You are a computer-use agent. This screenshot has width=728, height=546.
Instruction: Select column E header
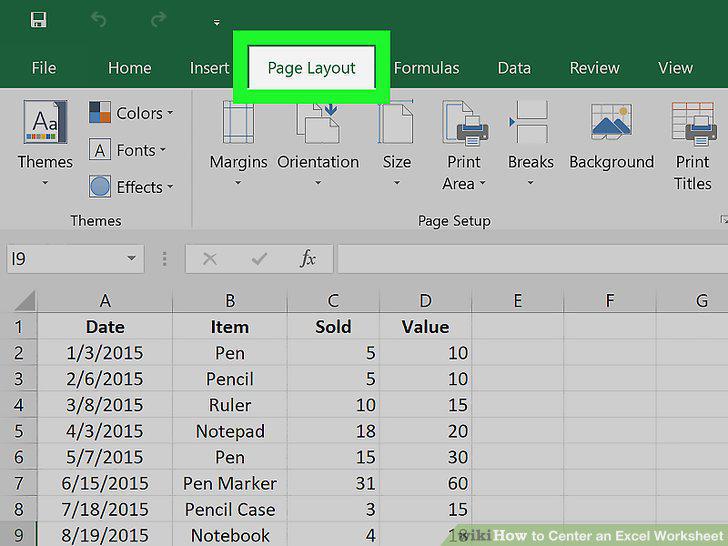pos(518,300)
